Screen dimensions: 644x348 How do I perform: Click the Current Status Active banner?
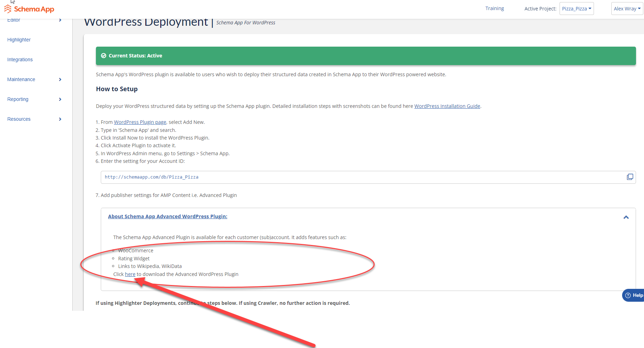pyautogui.click(x=366, y=56)
